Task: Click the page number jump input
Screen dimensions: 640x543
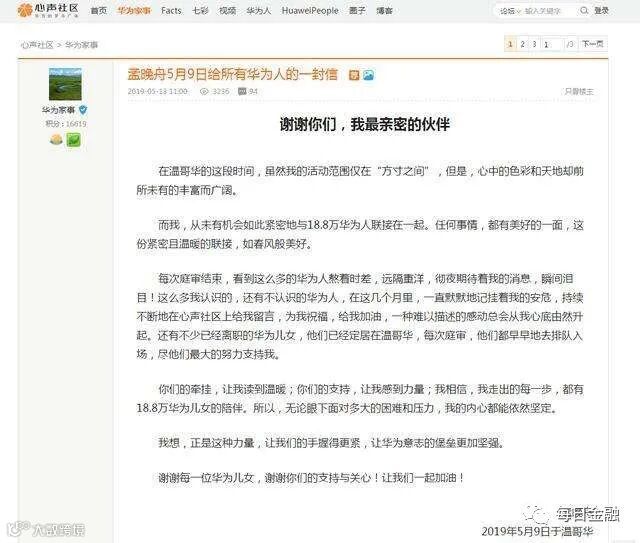Action: 553,44
